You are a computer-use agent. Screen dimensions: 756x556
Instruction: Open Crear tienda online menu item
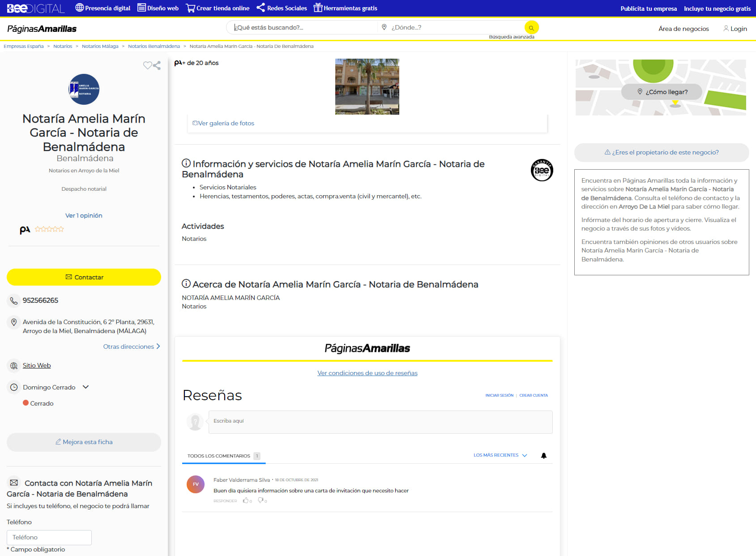click(218, 8)
